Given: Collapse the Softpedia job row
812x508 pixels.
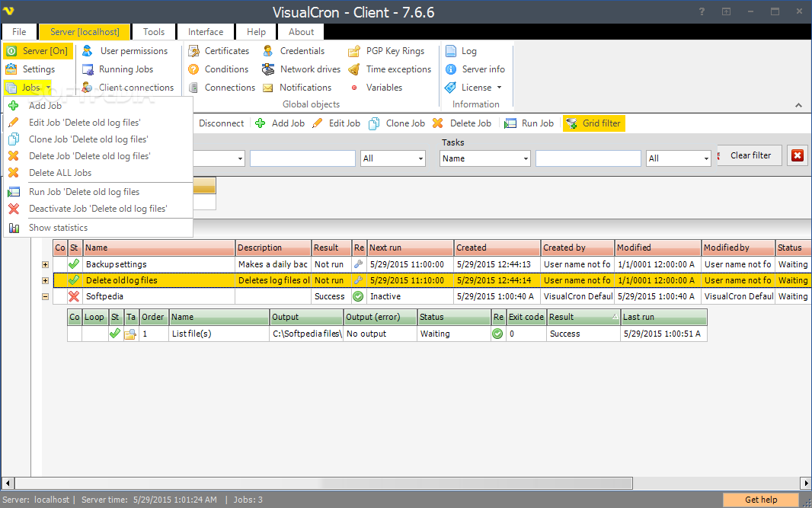Looking at the screenshot, I should pos(45,297).
